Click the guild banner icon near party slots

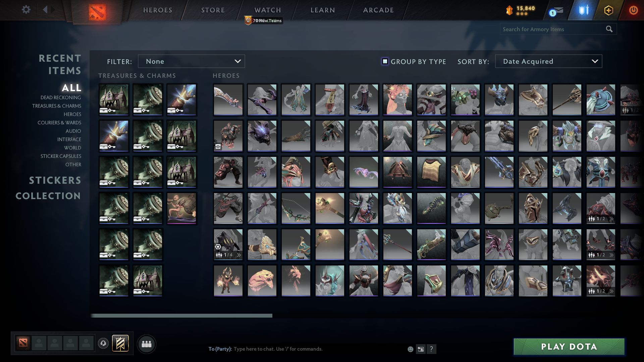(121, 344)
